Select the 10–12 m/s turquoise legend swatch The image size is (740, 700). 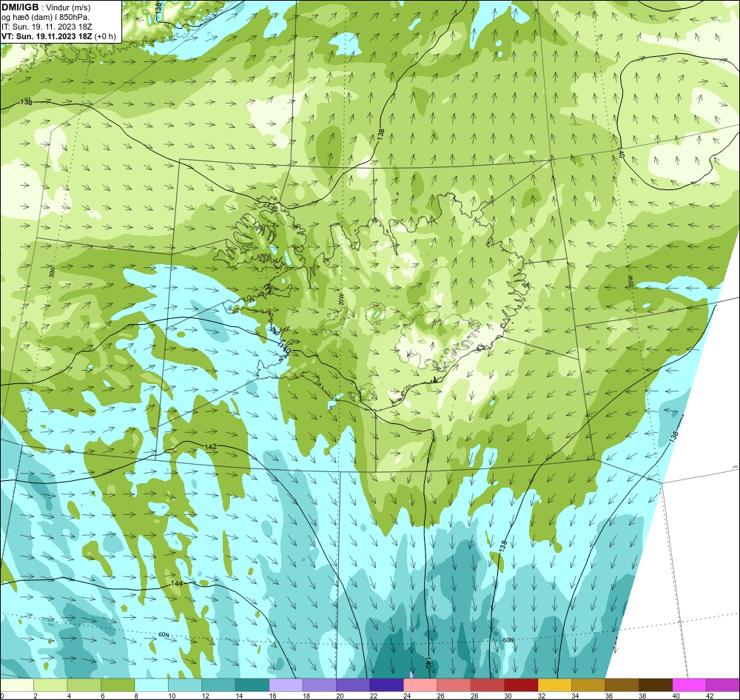coord(185,684)
